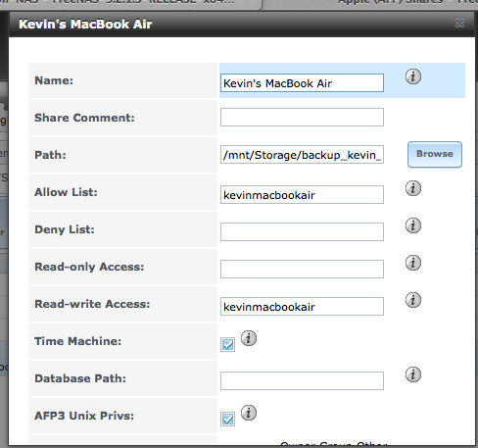Edit the Allow List field
Image resolution: width=478 pixels, height=448 pixels.
coord(302,195)
